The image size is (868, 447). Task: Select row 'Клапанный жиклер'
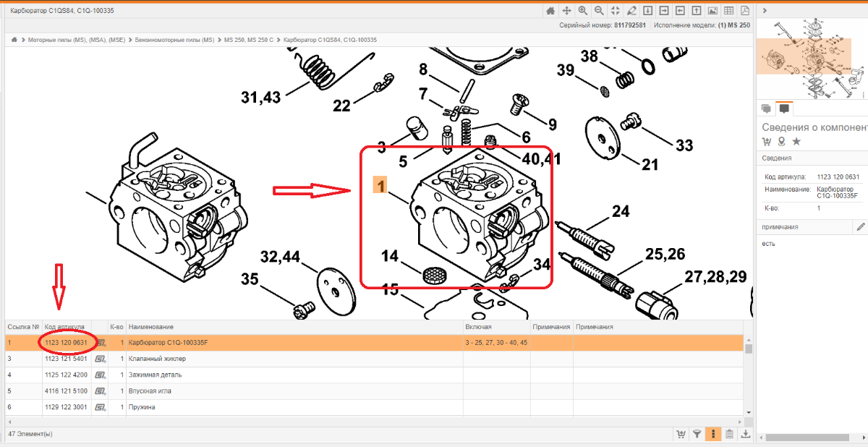pyautogui.click(x=375, y=359)
